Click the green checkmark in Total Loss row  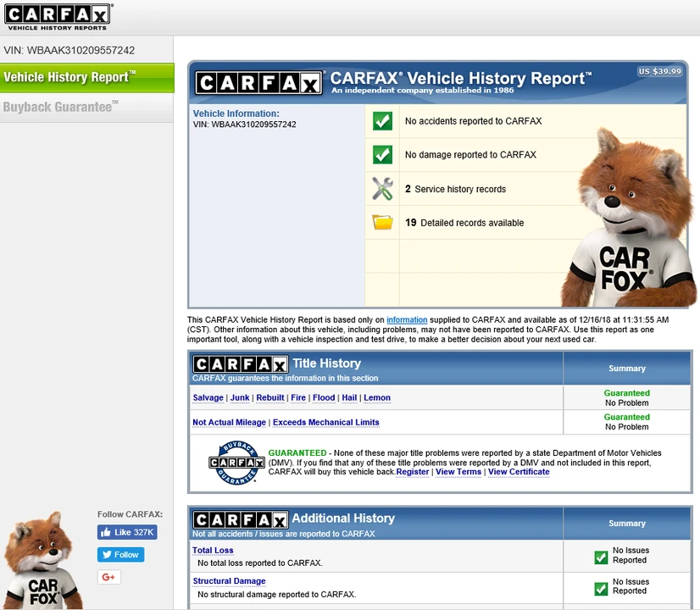[601, 557]
